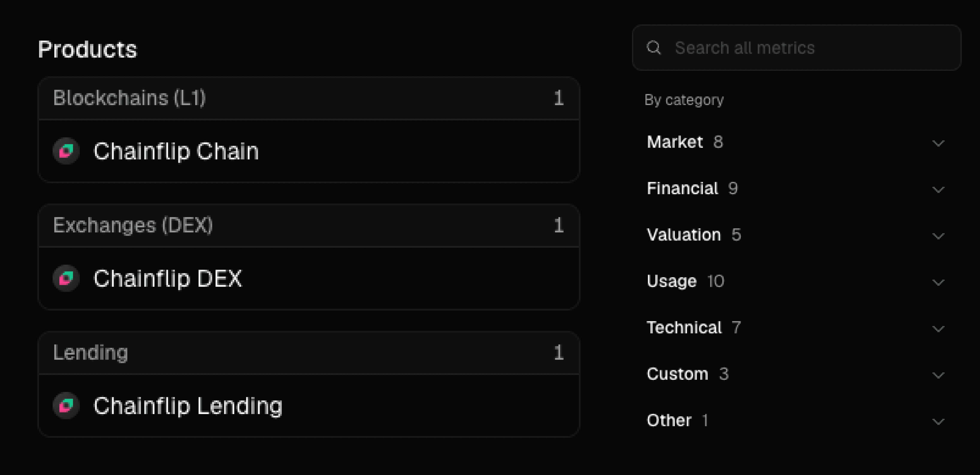Image resolution: width=980 pixels, height=475 pixels.
Task: Open the Chainflip Lending product
Action: [309, 406]
